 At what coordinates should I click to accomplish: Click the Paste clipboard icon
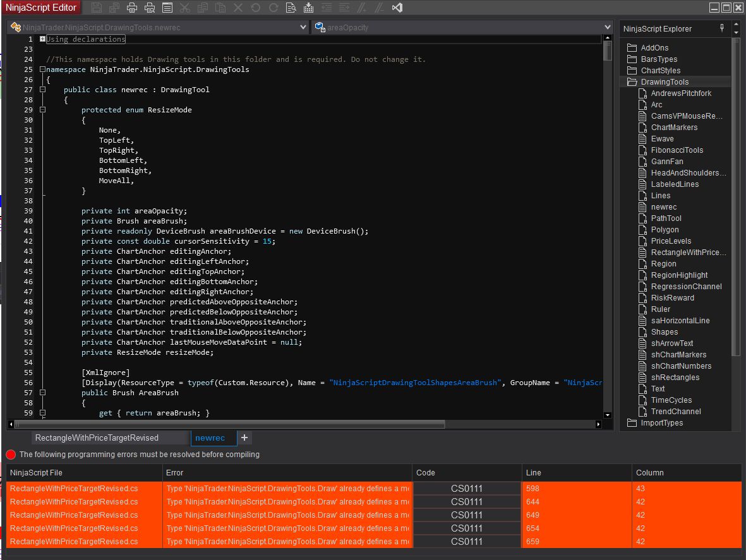click(x=220, y=8)
